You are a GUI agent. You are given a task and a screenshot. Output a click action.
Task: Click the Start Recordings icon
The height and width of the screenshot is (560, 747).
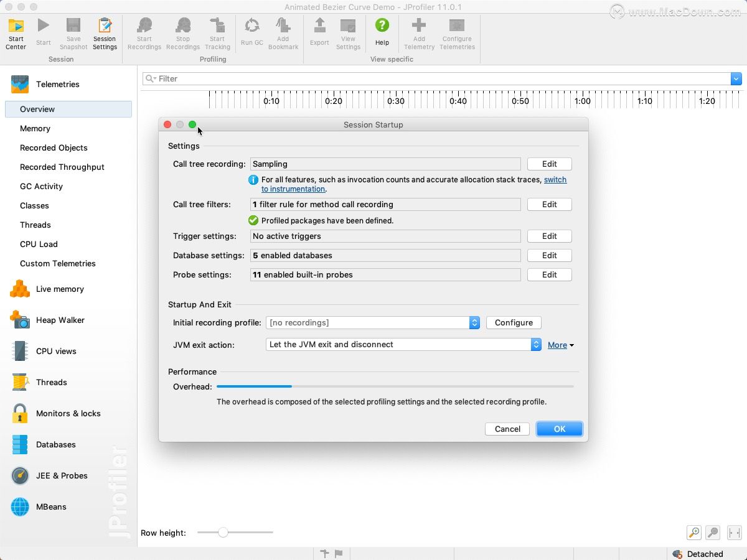tap(144, 34)
